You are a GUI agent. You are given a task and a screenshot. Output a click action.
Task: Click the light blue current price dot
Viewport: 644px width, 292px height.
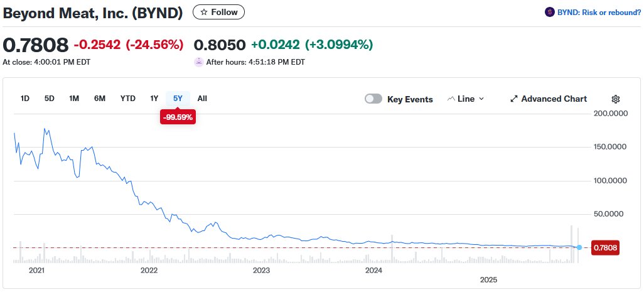579,247
